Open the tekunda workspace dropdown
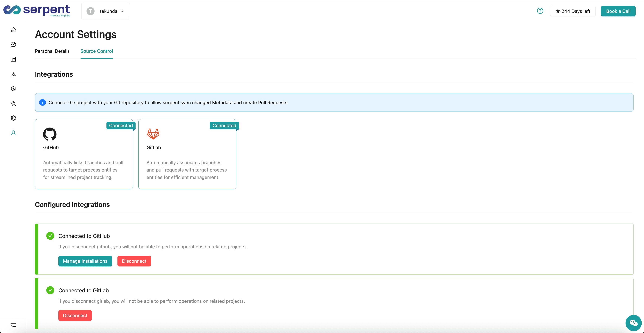This screenshot has width=644, height=333. tap(105, 11)
